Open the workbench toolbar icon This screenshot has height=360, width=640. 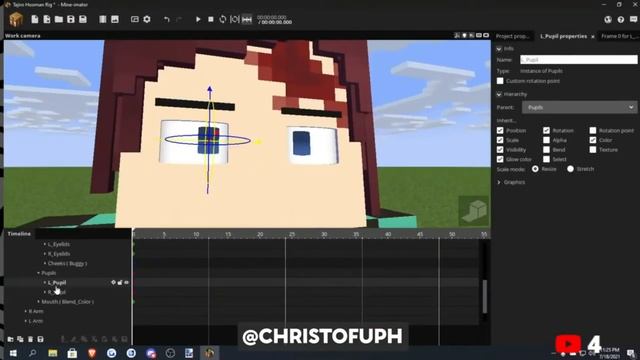tap(135, 19)
